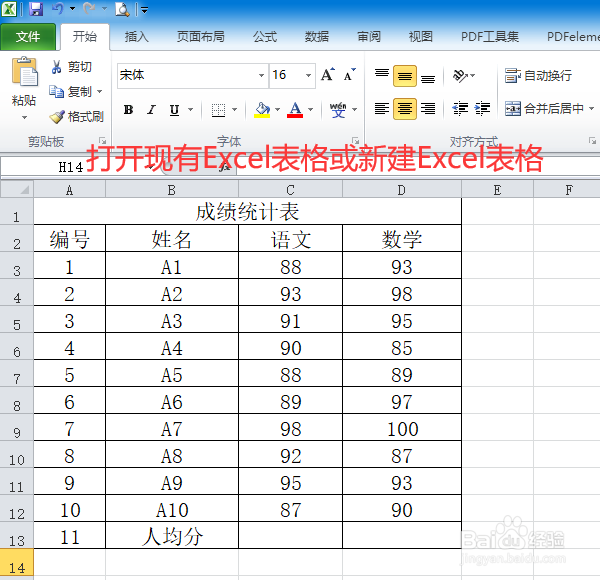600x580 pixels.
Task: Click the Cut (剪切) scissors icon
Action: coord(56,67)
